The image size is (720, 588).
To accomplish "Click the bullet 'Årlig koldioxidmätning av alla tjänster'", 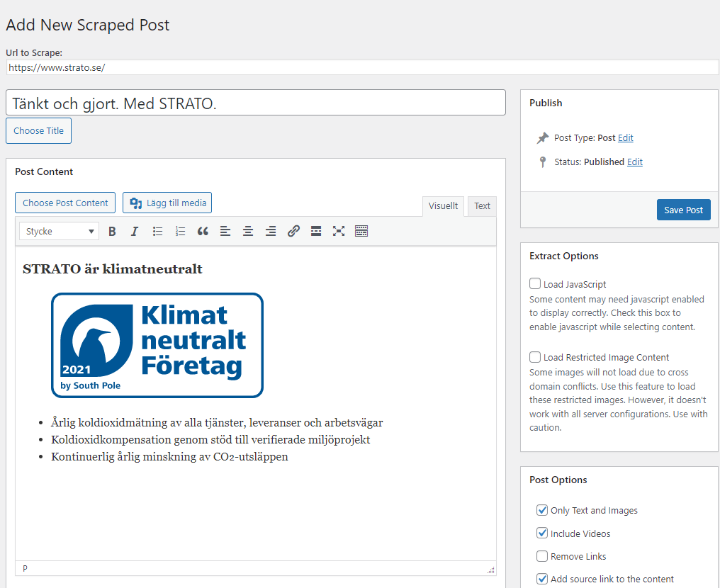I will (217, 423).
